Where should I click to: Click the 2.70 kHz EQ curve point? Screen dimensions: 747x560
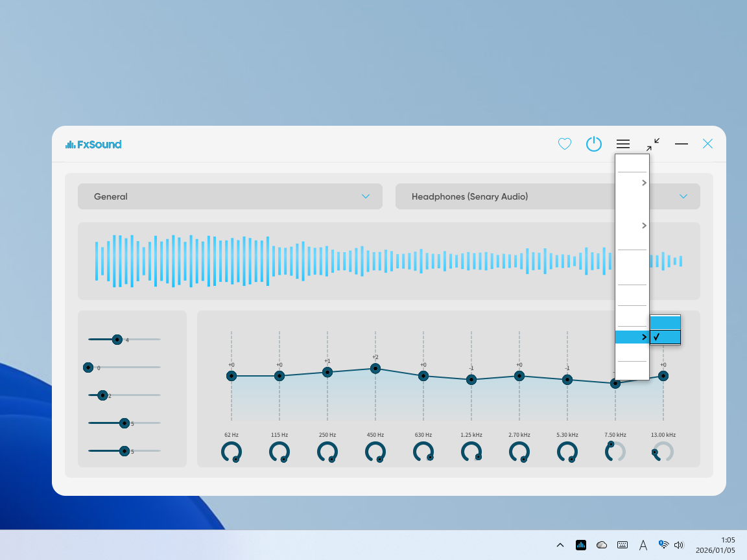tap(519, 376)
